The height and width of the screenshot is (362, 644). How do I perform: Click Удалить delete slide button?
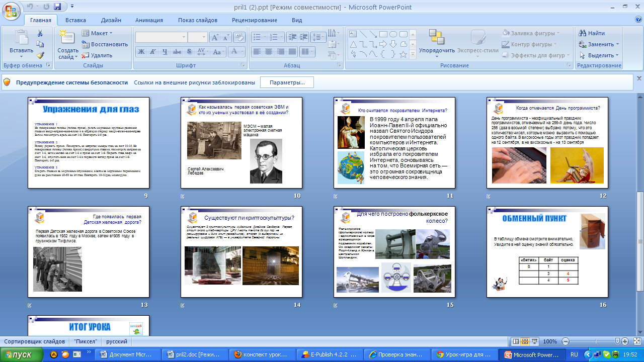[97, 55]
